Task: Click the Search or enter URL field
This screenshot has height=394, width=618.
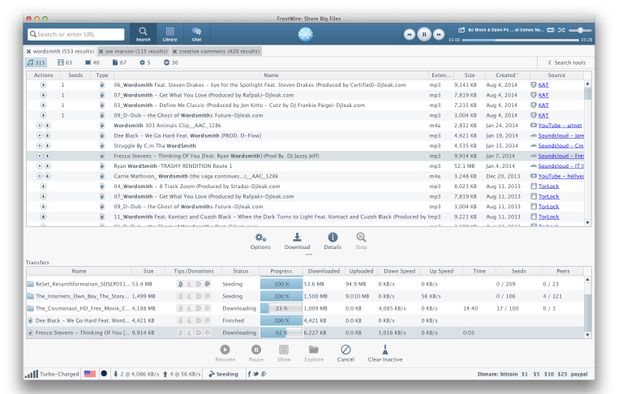Action: 76,34
